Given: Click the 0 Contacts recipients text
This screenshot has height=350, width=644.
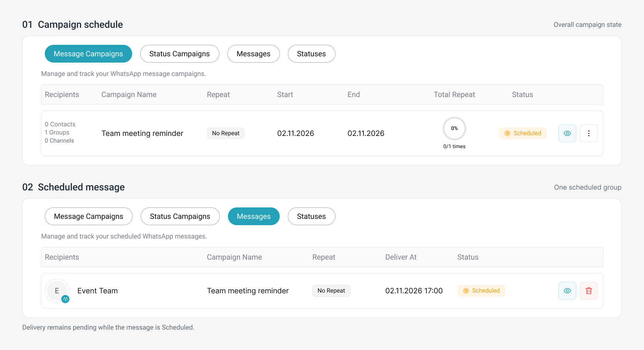Looking at the screenshot, I should coord(60,124).
